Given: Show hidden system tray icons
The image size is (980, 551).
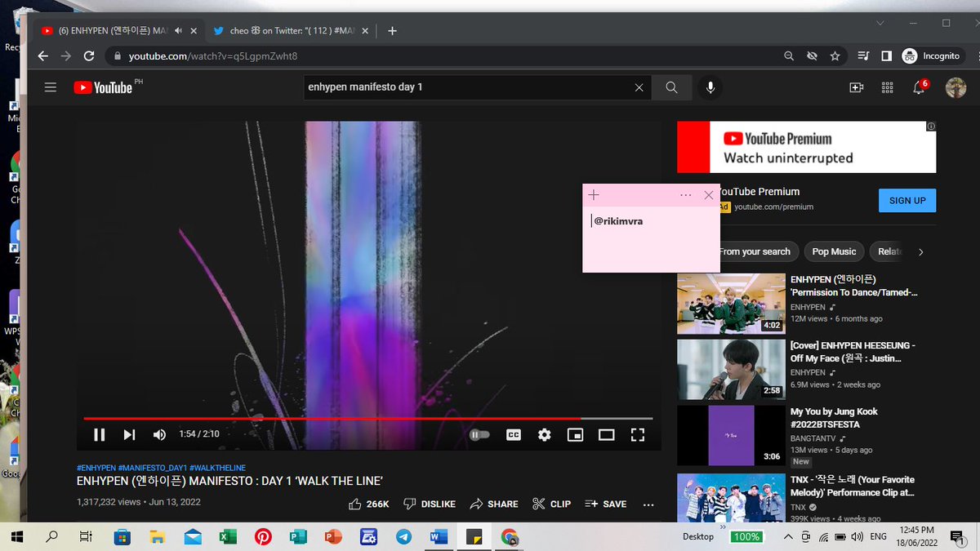Looking at the screenshot, I should (x=788, y=536).
